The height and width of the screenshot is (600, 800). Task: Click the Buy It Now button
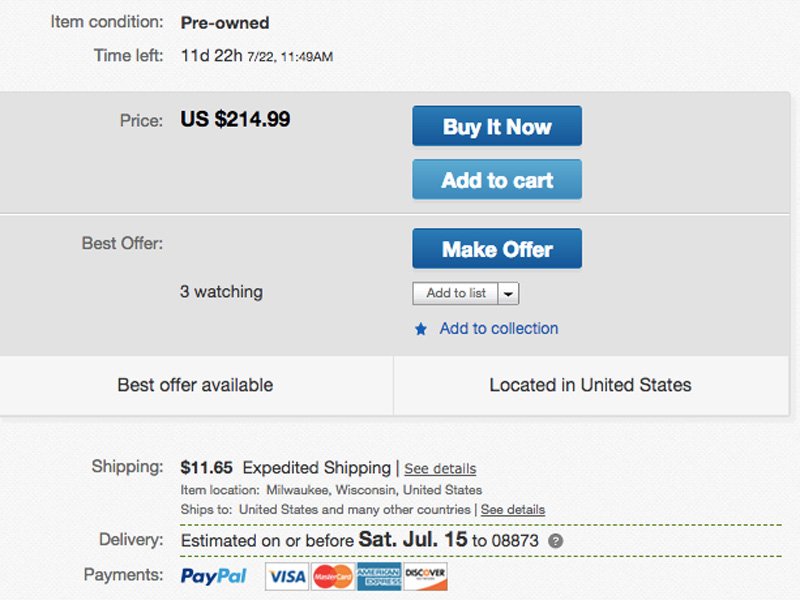pyautogui.click(x=497, y=127)
